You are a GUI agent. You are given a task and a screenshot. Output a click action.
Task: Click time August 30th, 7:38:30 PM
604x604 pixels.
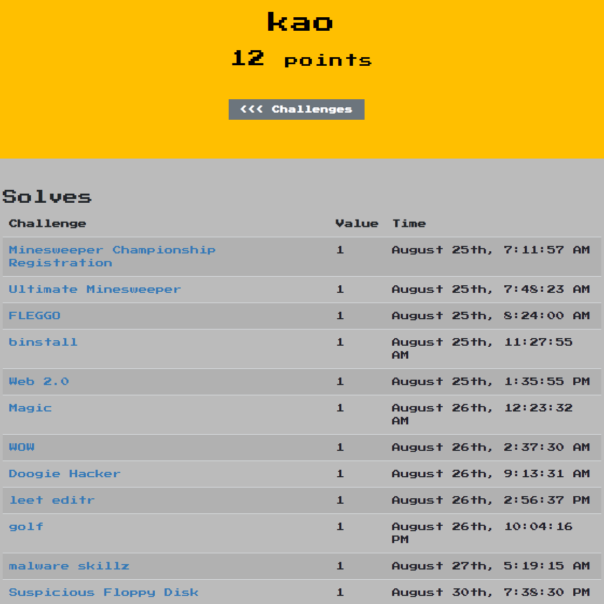coord(491,592)
